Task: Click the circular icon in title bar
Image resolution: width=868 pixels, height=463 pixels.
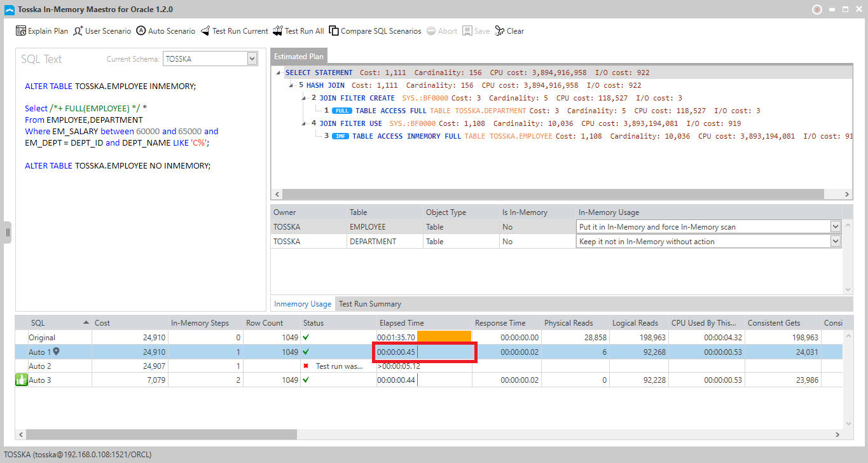Action: (x=817, y=10)
